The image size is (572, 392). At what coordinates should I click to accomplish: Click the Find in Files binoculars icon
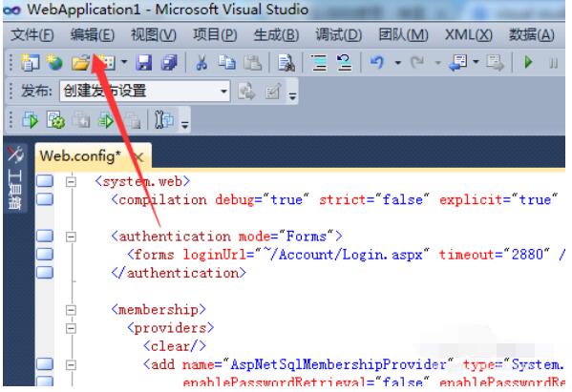pyautogui.click(x=286, y=63)
